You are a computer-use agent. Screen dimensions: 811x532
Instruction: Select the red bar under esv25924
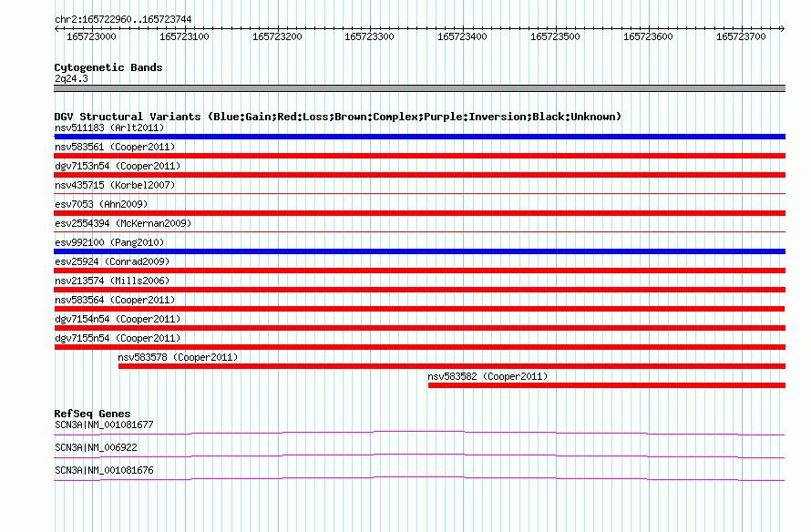pos(419,271)
